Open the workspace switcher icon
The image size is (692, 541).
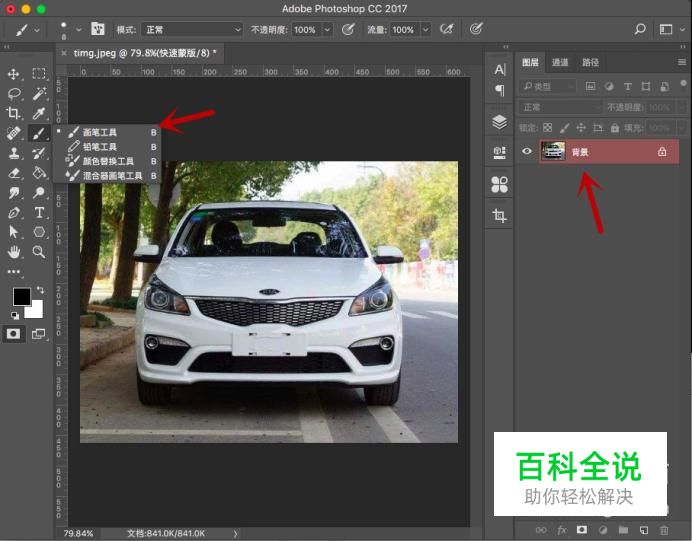coord(666,29)
